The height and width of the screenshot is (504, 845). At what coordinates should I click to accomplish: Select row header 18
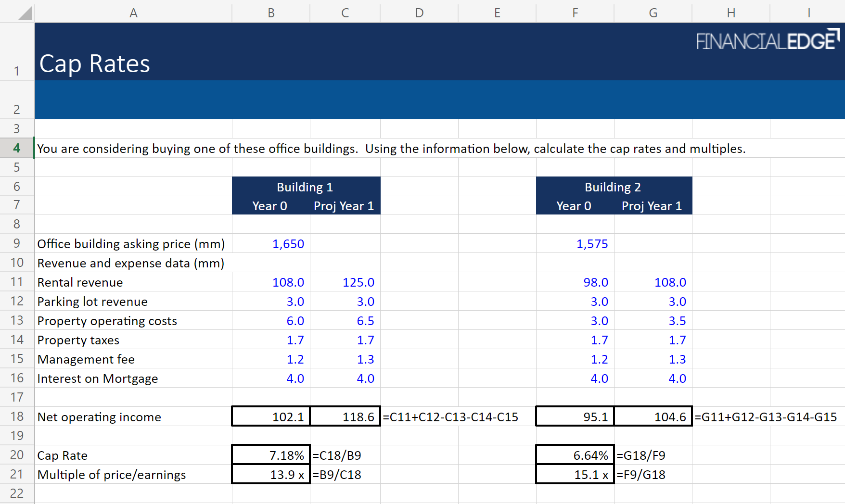click(x=17, y=416)
